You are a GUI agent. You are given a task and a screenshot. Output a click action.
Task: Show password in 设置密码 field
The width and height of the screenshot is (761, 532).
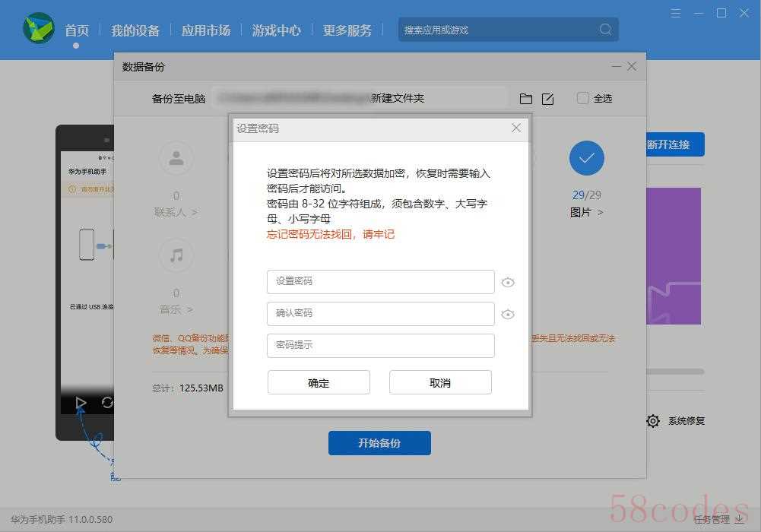coord(508,283)
